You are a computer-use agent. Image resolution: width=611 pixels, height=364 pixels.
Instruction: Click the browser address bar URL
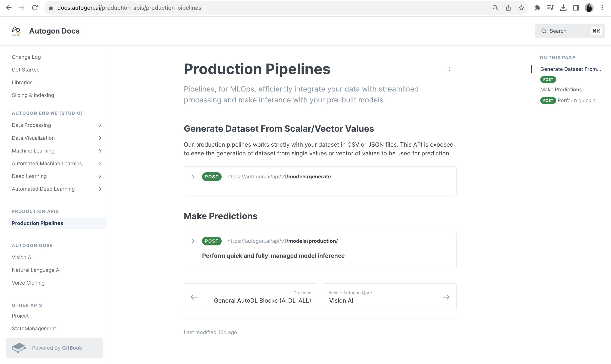pyautogui.click(x=129, y=8)
